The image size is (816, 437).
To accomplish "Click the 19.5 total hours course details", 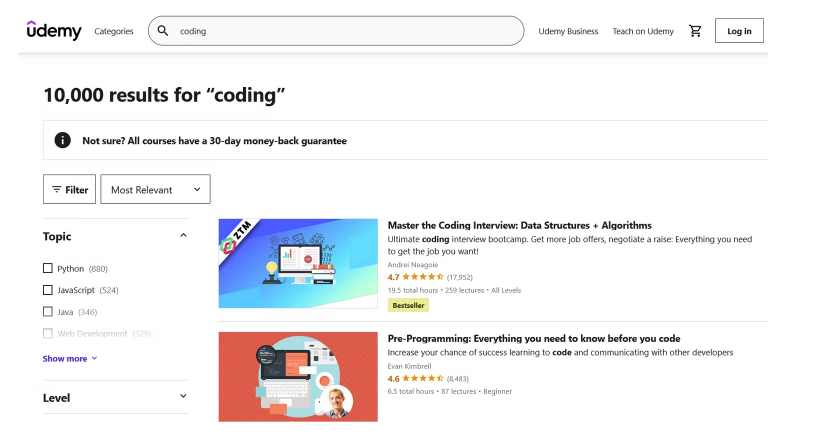I will pos(454,290).
